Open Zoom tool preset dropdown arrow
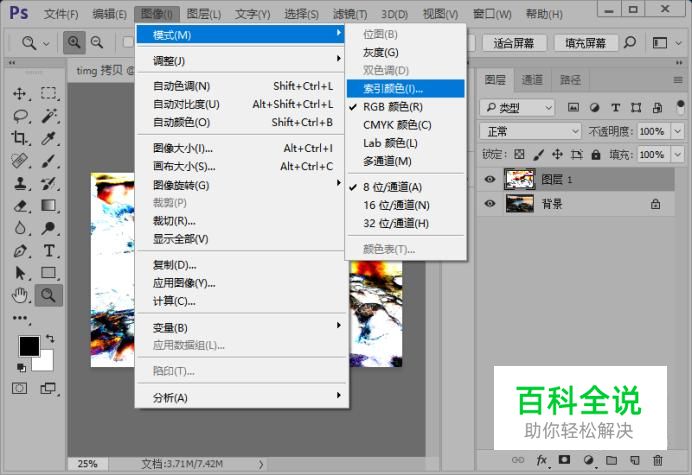 point(46,43)
